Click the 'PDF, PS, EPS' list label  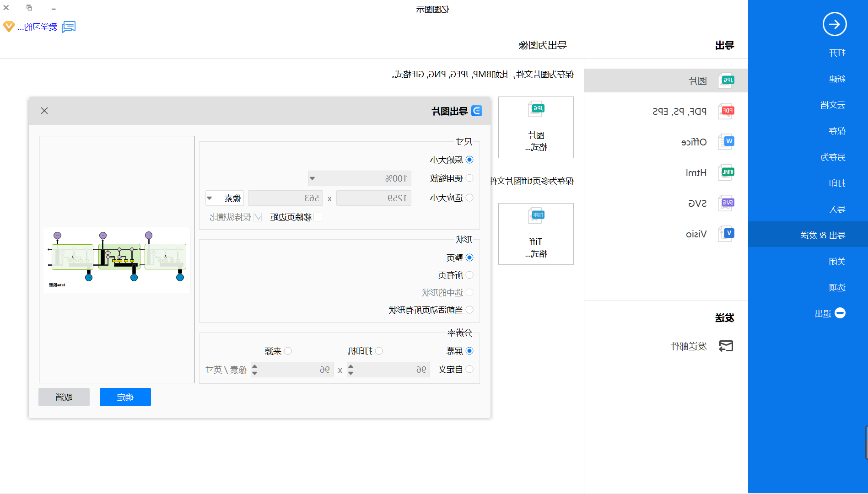click(x=679, y=111)
